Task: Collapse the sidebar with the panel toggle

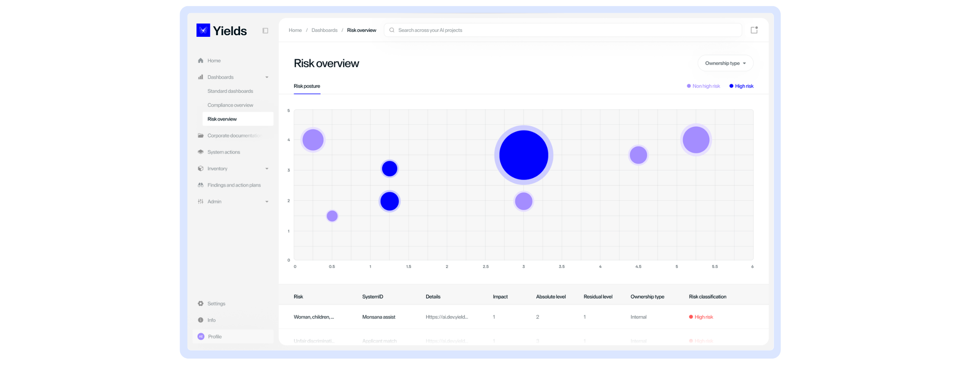Action: pos(265,30)
